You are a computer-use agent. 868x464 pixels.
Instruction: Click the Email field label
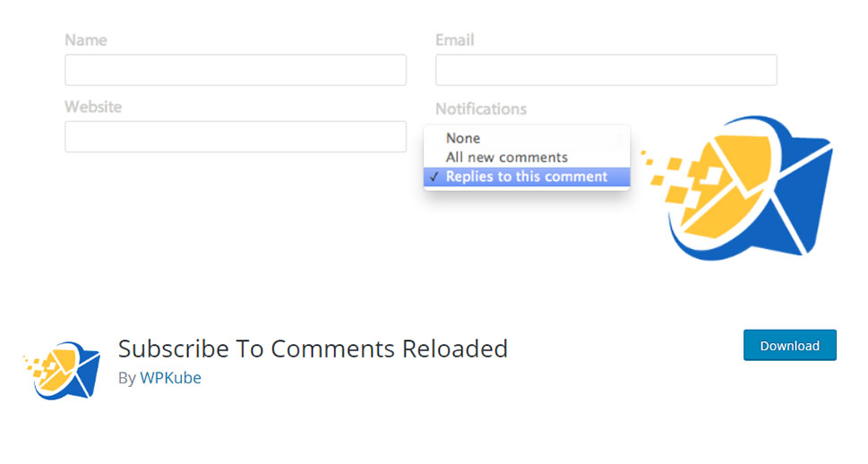pos(455,40)
